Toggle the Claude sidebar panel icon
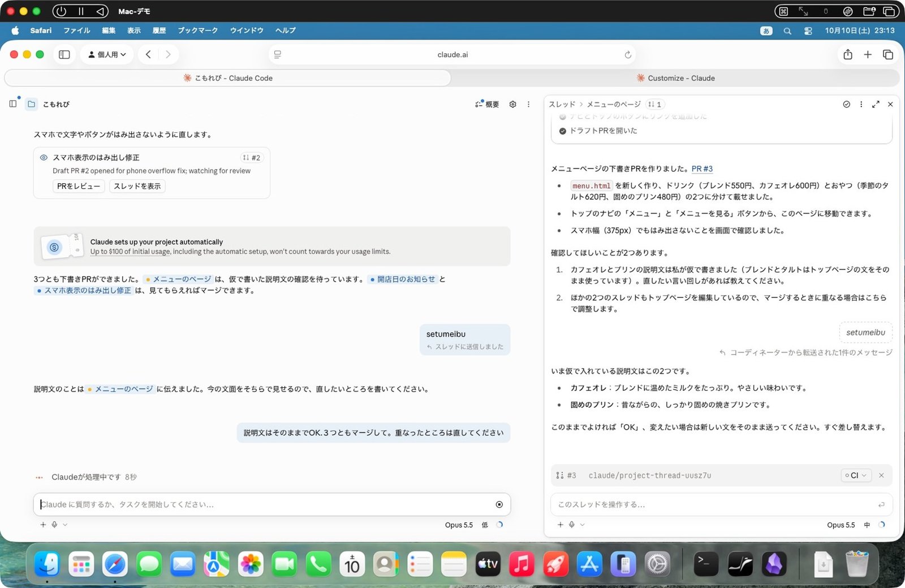Image resolution: width=905 pixels, height=588 pixels. pyautogui.click(x=13, y=104)
